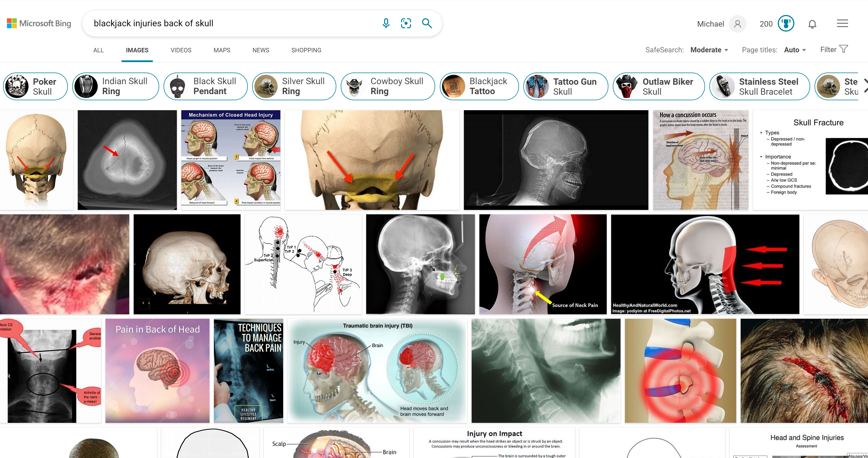Open 'Pain in Back of Head' image
The image size is (868, 458).
[157, 371]
